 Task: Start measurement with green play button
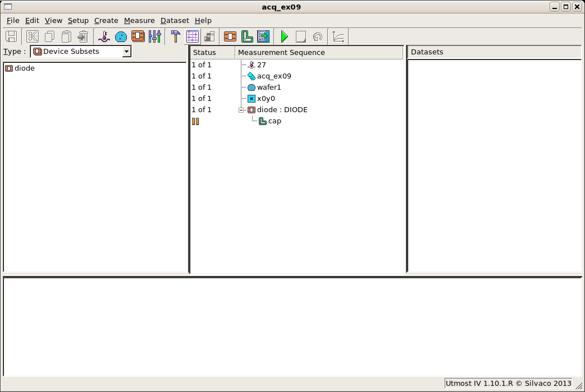pyautogui.click(x=284, y=36)
